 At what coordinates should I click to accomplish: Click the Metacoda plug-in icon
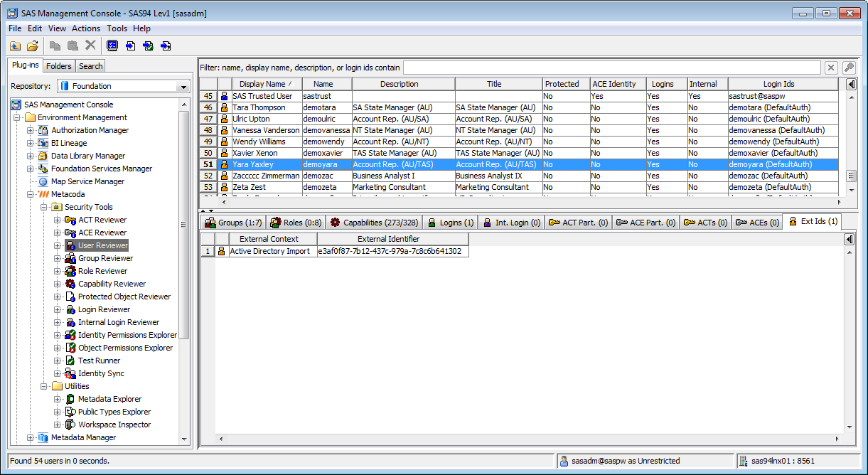click(43, 194)
